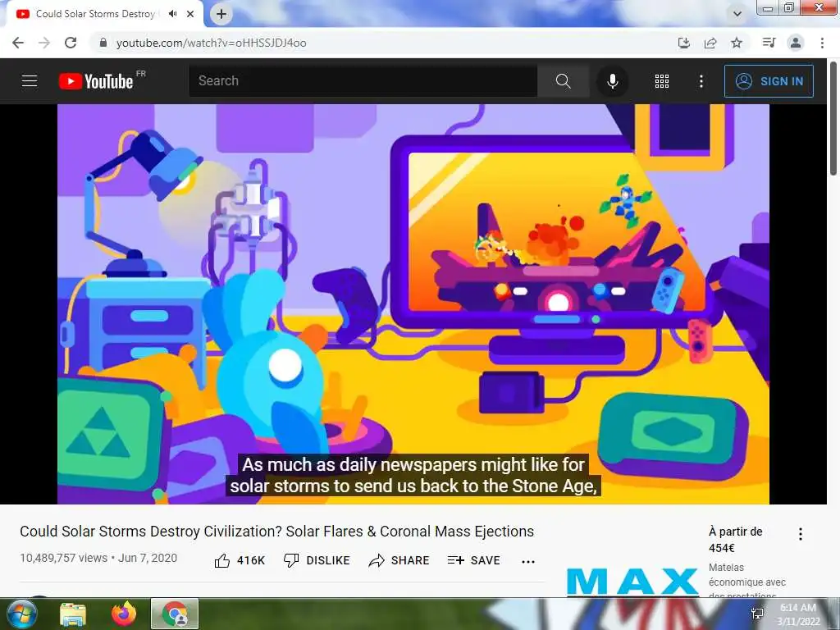
Task: Open the network tray icon
Action: click(757, 614)
